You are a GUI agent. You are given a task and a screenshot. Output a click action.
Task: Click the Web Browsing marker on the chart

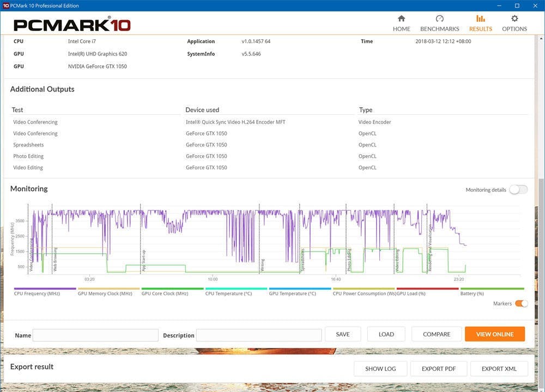point(55,259)
